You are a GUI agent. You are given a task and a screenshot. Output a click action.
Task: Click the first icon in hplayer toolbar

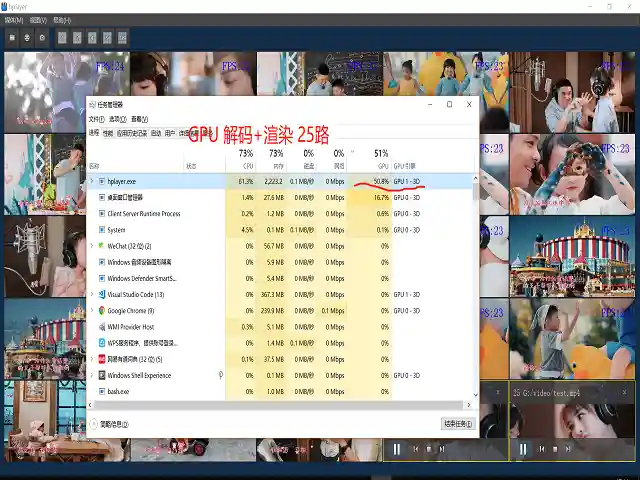tap(11, 37)
